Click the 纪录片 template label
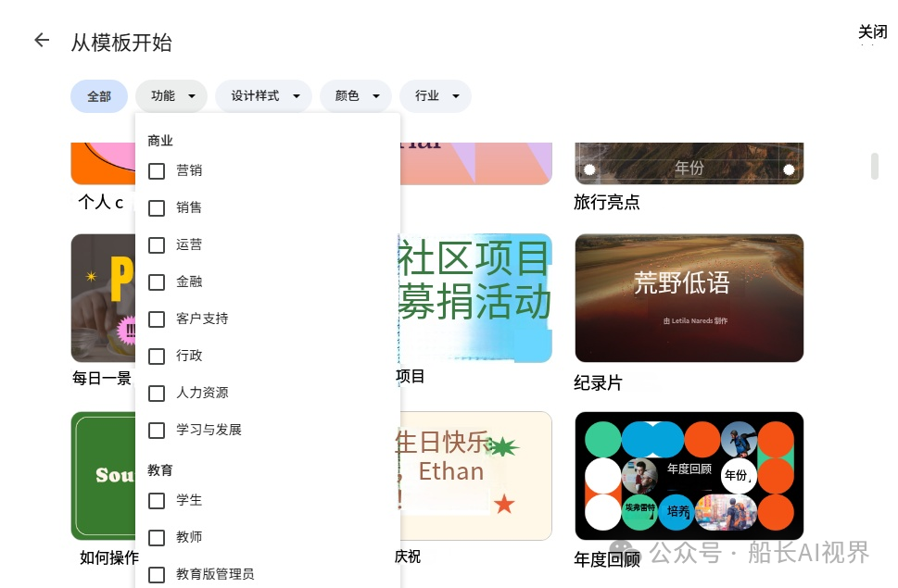 coord(598,382)
